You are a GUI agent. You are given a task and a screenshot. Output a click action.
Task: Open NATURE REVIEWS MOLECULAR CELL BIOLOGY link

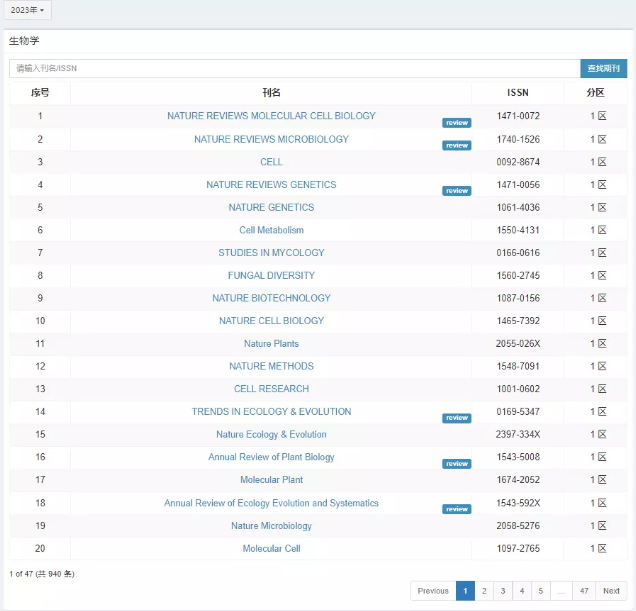pyautogui.click(x=271, y=116)
